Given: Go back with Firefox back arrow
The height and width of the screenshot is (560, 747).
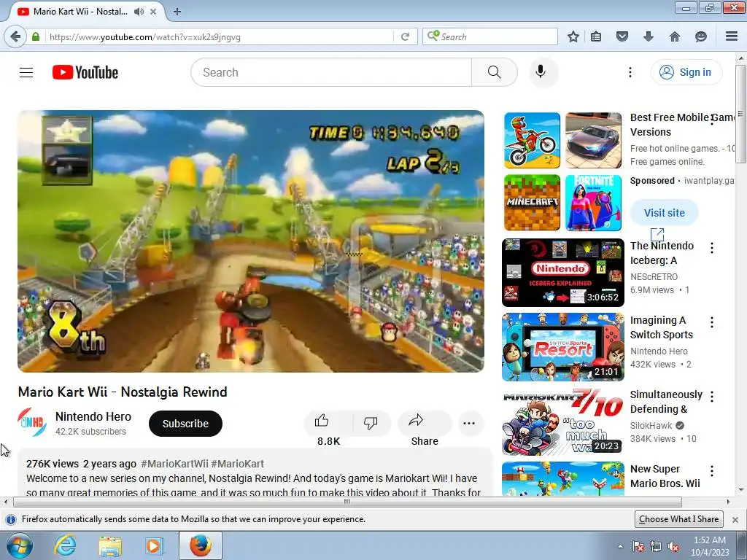Looking at the screenshot, I should click(15, 36).
